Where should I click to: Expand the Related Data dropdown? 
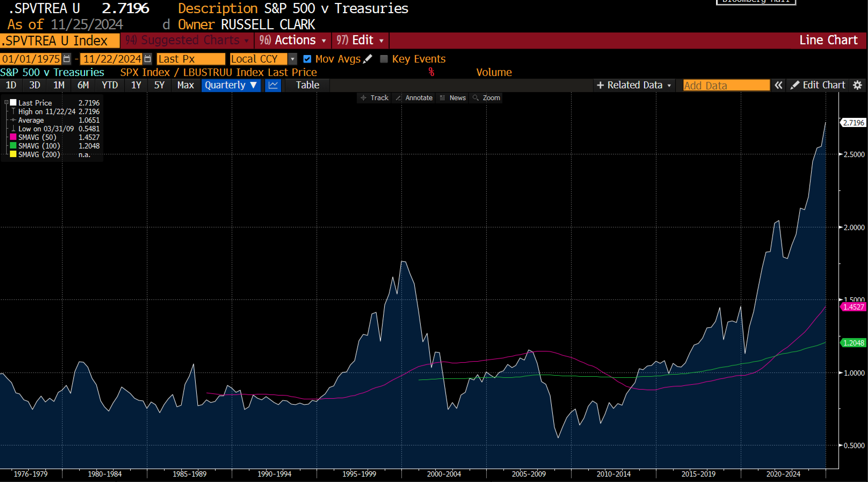634,85
